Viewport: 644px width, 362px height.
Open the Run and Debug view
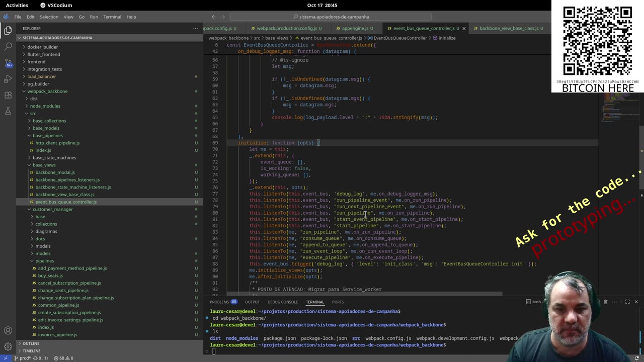pyautogui.click(x=8, y=79)
